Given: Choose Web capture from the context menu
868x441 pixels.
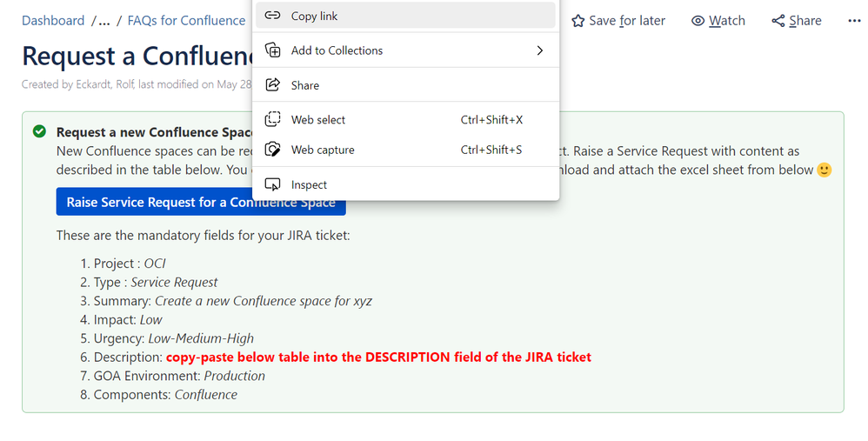Looking at the screenshot, I should (405, 150).
